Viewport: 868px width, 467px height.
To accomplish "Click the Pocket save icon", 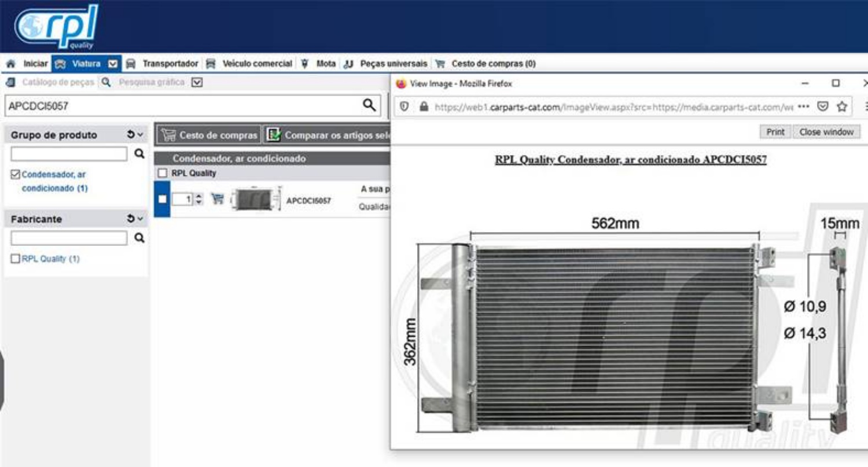I will (x=822, y=107).
